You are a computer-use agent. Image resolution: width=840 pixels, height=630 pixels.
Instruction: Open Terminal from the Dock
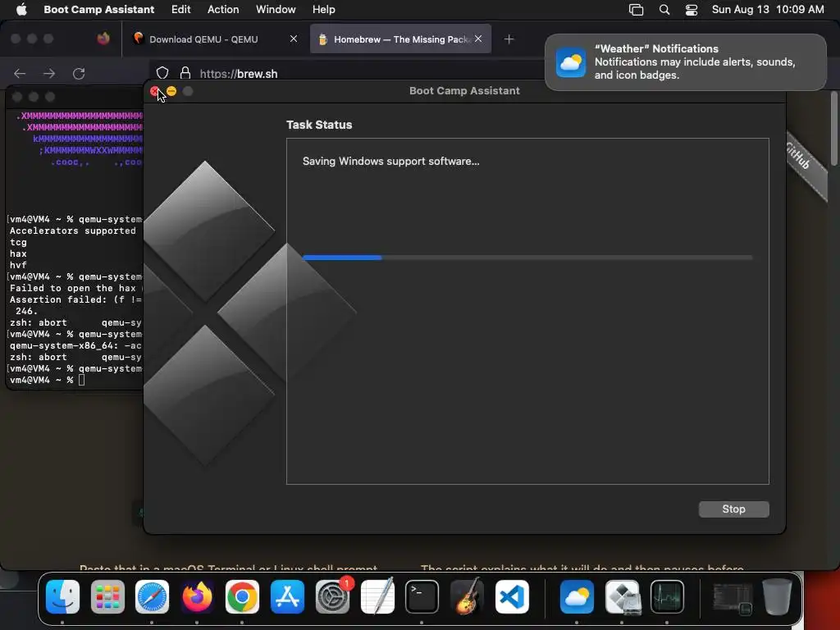tap(422, 596)
